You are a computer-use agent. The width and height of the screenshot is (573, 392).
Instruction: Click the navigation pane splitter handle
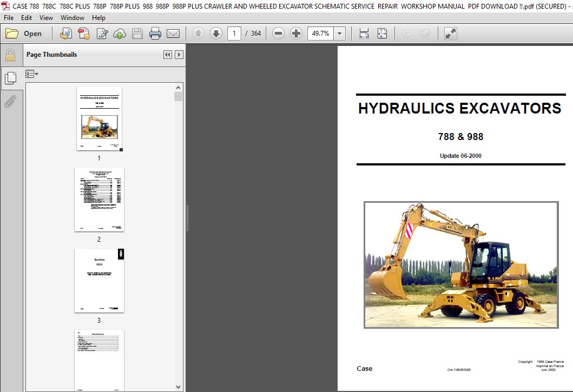(187, 218)
